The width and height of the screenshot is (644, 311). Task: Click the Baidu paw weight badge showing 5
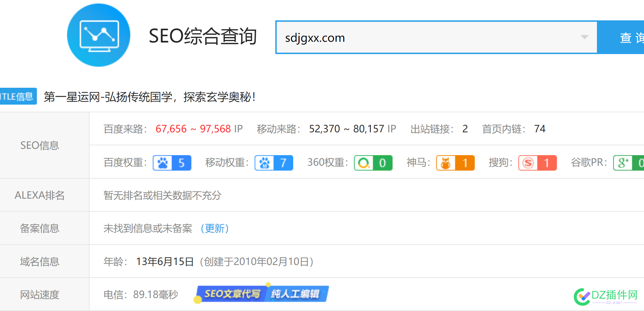[x=172, y=163]
